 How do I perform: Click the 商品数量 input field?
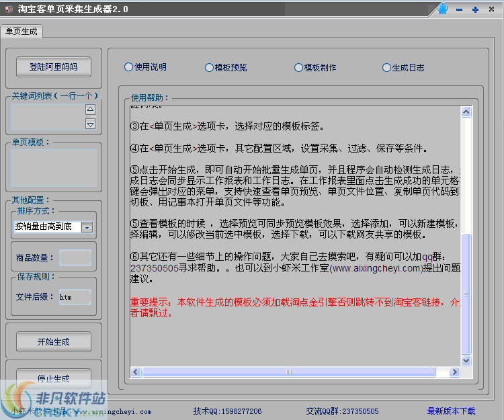(75, 258)
